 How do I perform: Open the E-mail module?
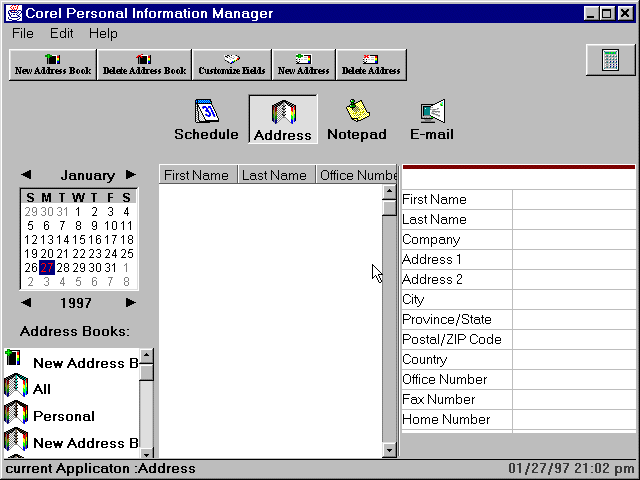pyautogui.click(x=432, y=120)
